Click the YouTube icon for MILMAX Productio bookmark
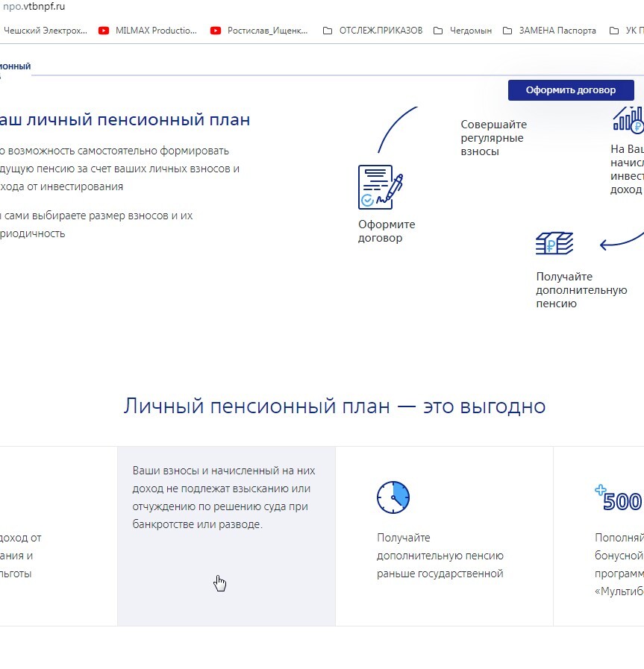This screenshot has width=644, height=669. click(x=104, y=31)
